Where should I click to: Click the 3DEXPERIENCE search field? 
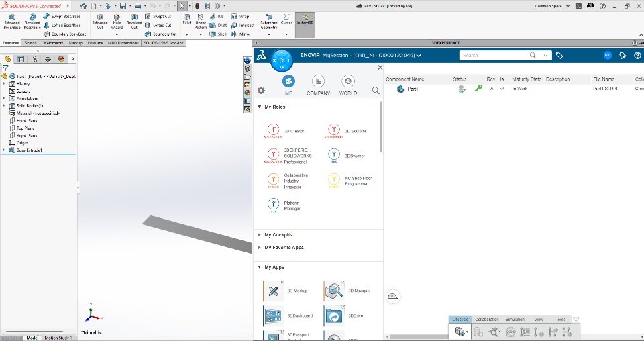(494, 56)
